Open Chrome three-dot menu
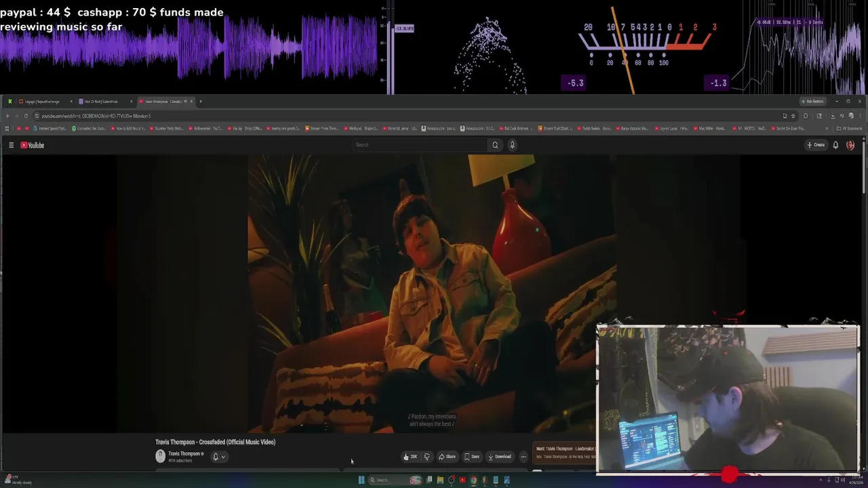868x488 pixels. coord(860,116)
